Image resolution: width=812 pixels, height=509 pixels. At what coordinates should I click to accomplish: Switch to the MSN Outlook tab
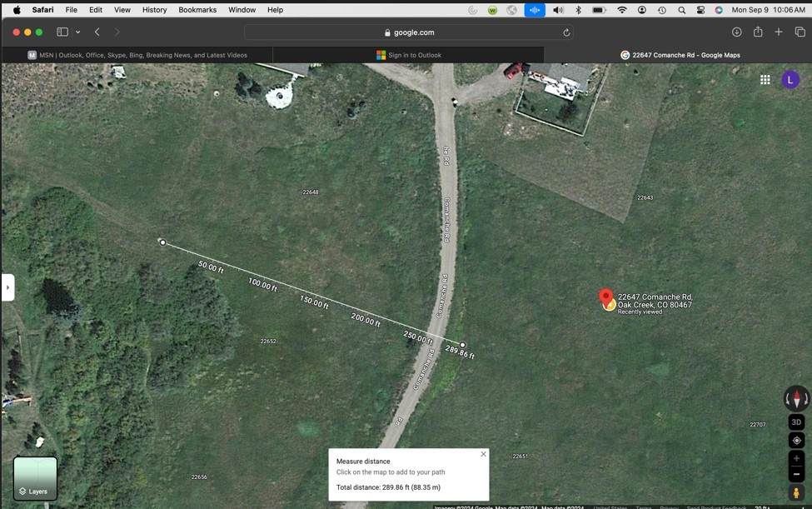(137, 55)
